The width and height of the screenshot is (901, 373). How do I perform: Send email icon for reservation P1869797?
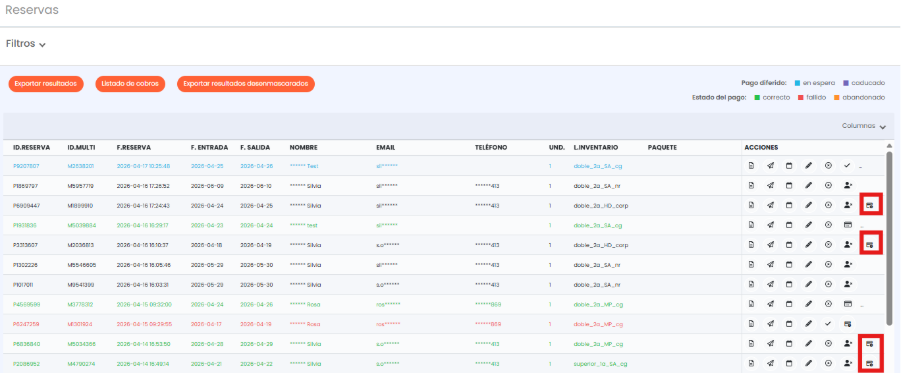tap(771, 186)
